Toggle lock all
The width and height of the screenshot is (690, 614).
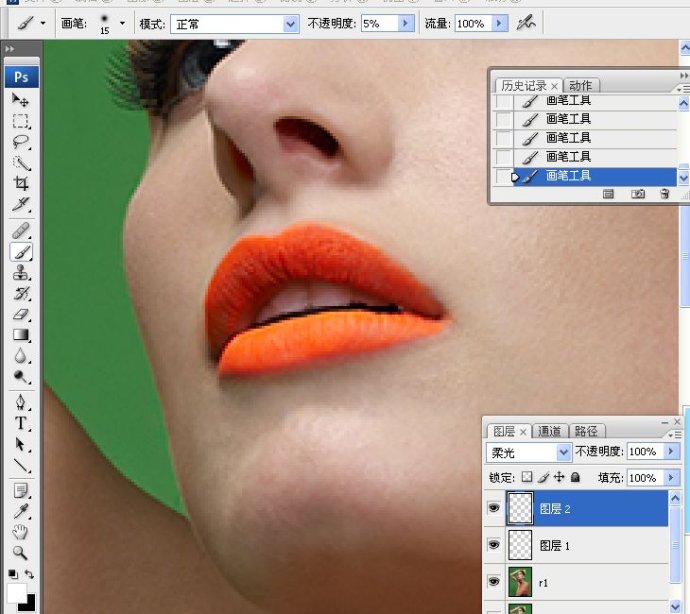point(575,477)
